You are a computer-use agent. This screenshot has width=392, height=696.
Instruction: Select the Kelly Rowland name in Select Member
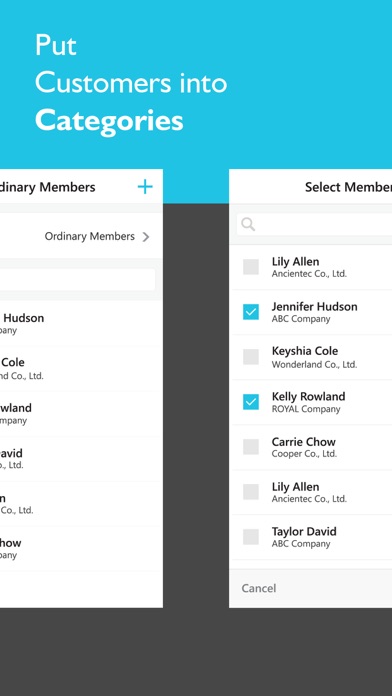[308, 396]
